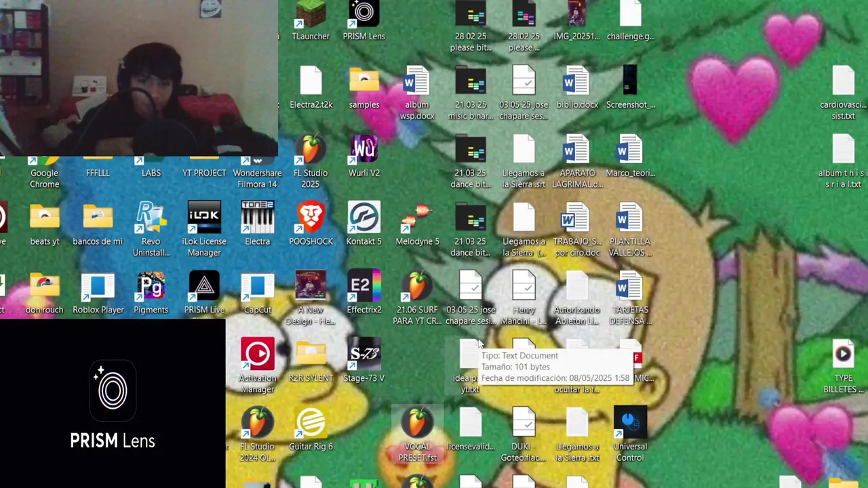
Task: Select the challenge.g... file icon
Action: tap(630, 22)
